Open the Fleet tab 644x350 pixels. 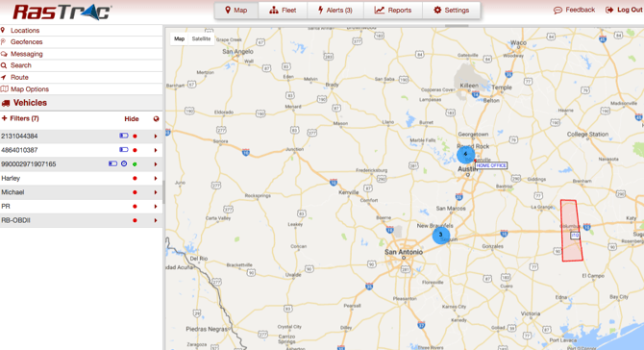[283, 11]
